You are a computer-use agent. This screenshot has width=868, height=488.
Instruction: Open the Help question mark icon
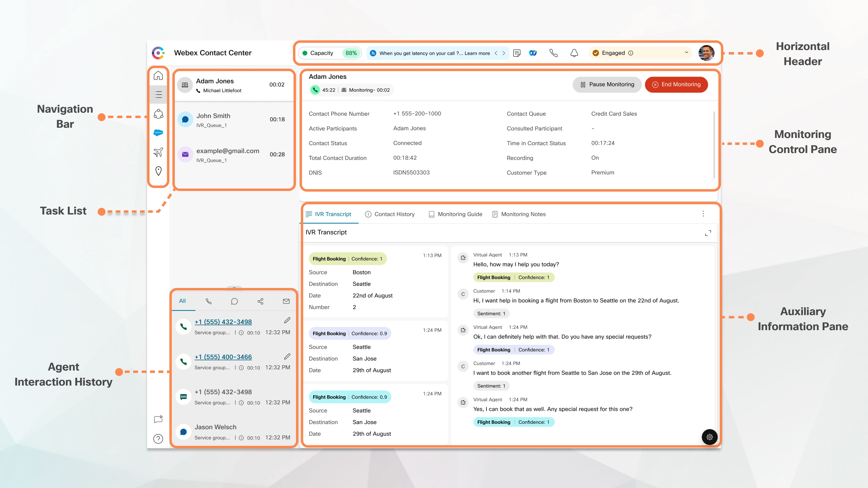(158, 439)
